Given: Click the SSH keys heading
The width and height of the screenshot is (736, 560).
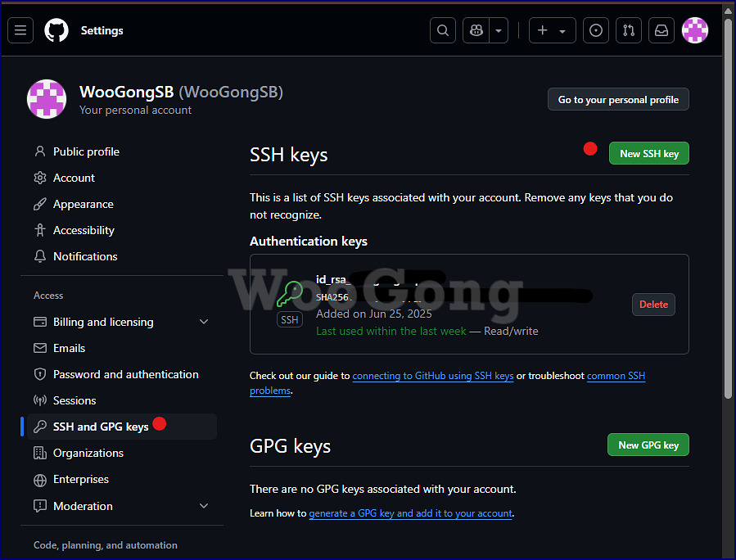Looking at the screenshot, I should tap(289, 155).
